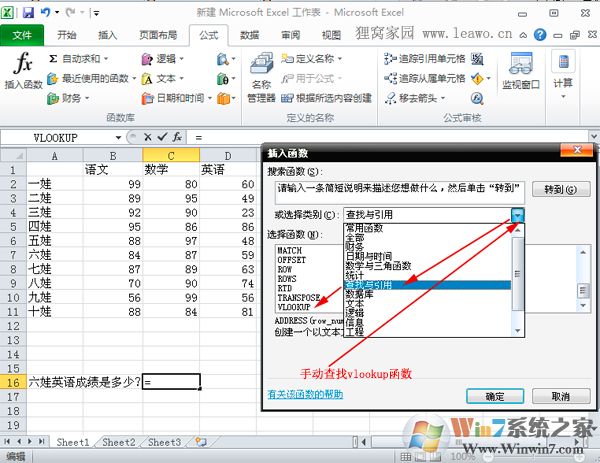The height and width of the screenshot is (463, 600).
Task: Open the AutoSum (自动求和) menu
Action: (x=79, y=59)
